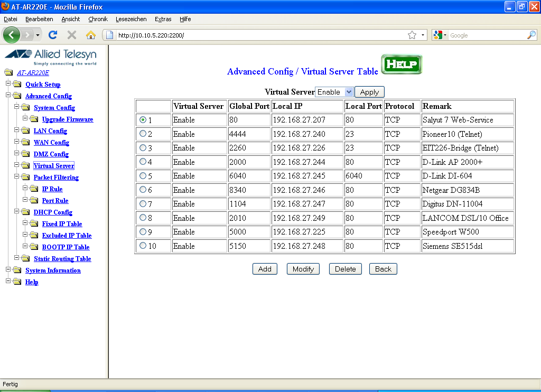This screenshot has width=541, height=392.
Task: Click the folder icon beside Advanced Config
Action: [x=17, y=96]
